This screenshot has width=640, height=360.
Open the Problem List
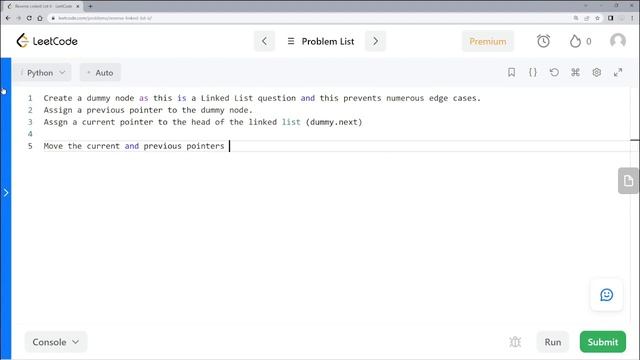point(321,41)
